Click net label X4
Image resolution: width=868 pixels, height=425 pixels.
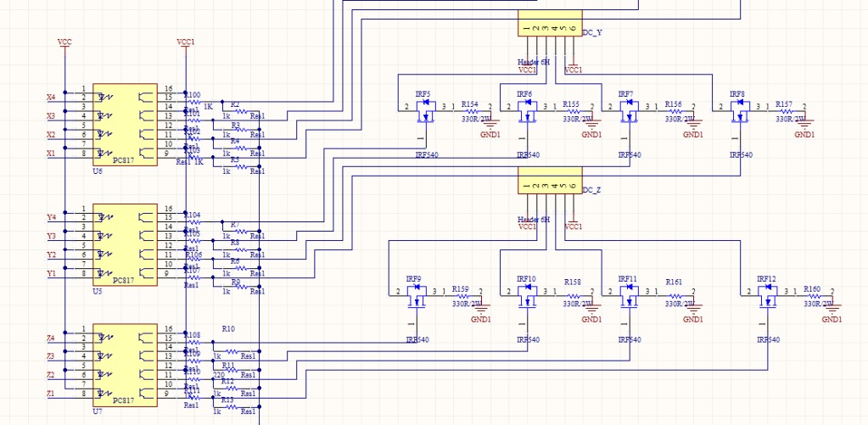(51, 98)
